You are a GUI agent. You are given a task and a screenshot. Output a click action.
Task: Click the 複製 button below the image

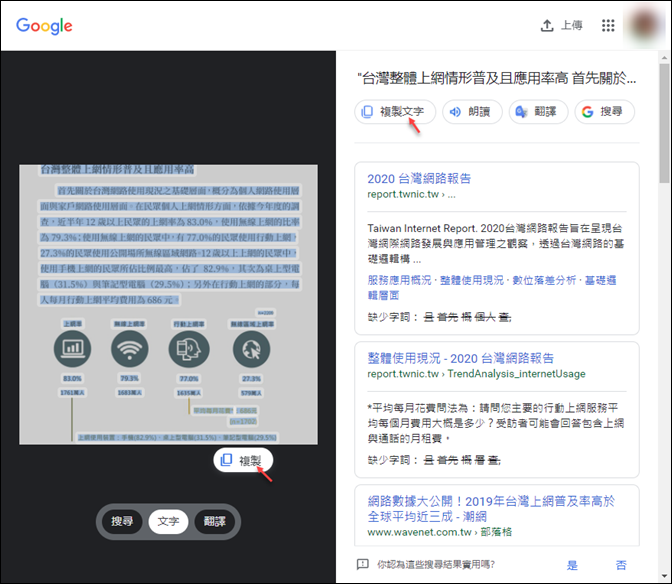tap(243, 461)
